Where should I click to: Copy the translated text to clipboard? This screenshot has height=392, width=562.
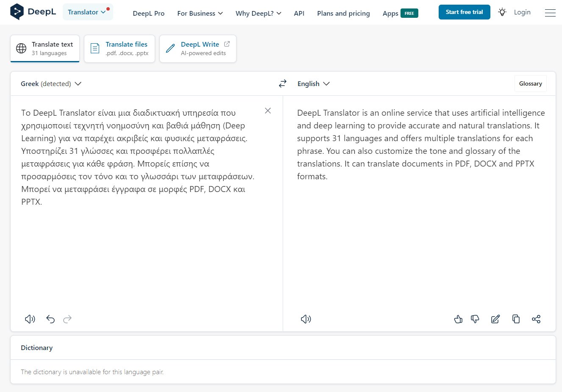(516, 319)
